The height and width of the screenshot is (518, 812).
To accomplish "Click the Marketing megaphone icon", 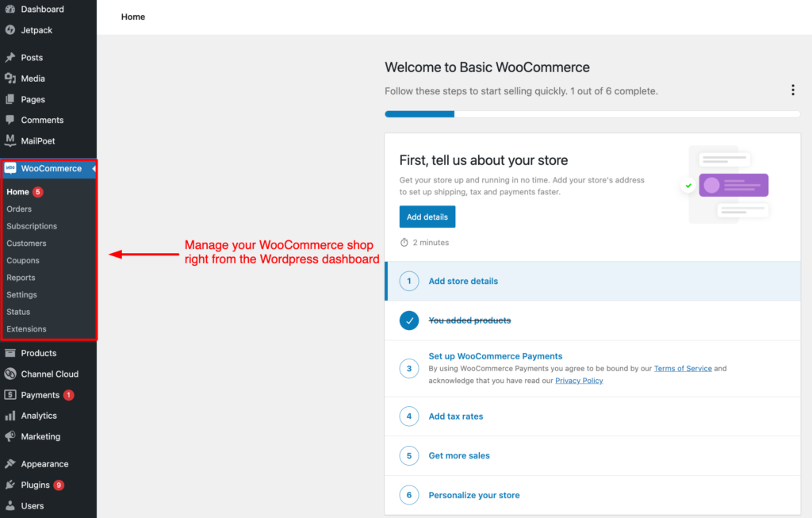I will pos(10,436).
